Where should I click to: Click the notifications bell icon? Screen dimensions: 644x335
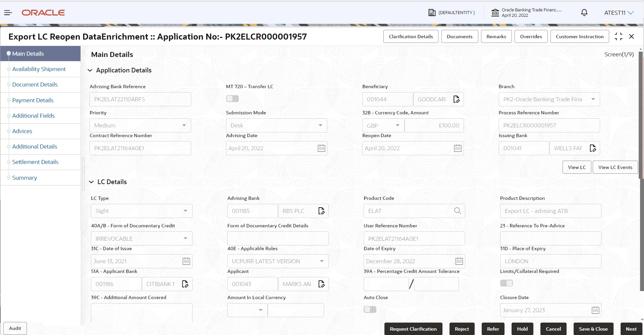[584, 13]
